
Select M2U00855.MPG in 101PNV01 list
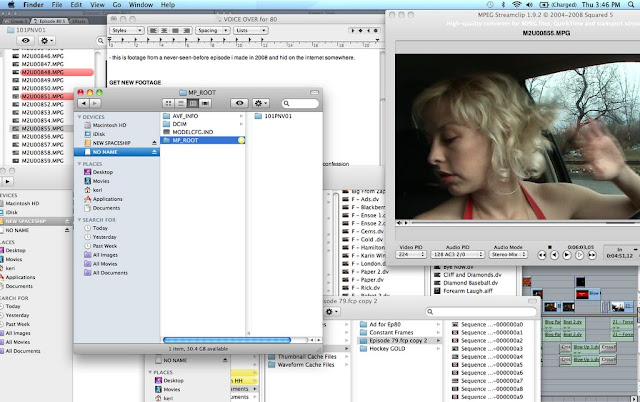42,129
